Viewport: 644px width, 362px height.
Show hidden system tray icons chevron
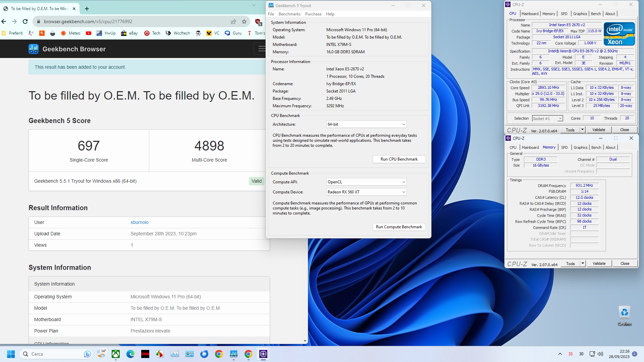(560, 354)
